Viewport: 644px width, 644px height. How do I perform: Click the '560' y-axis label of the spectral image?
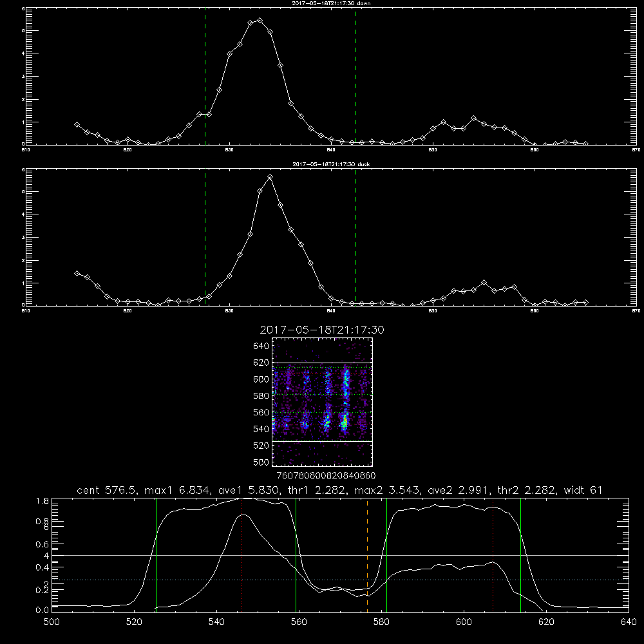tap(261, 412)
